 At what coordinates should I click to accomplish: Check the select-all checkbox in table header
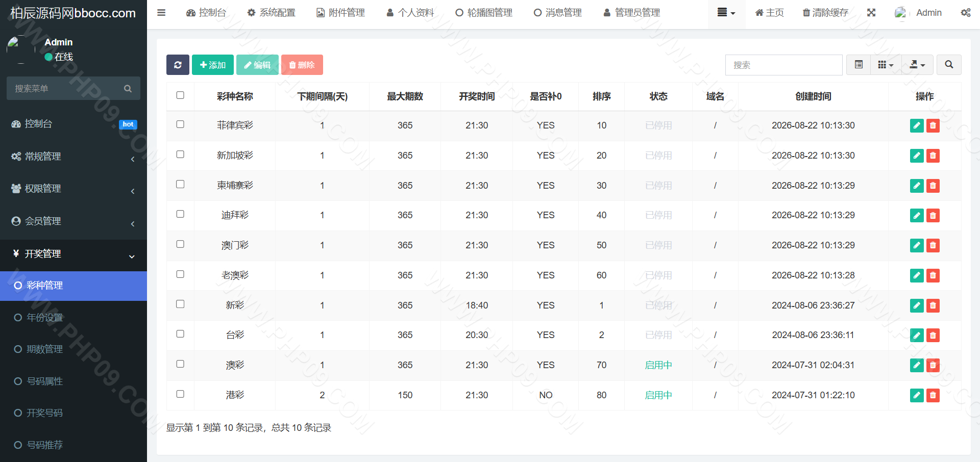[x=180, y=95]
